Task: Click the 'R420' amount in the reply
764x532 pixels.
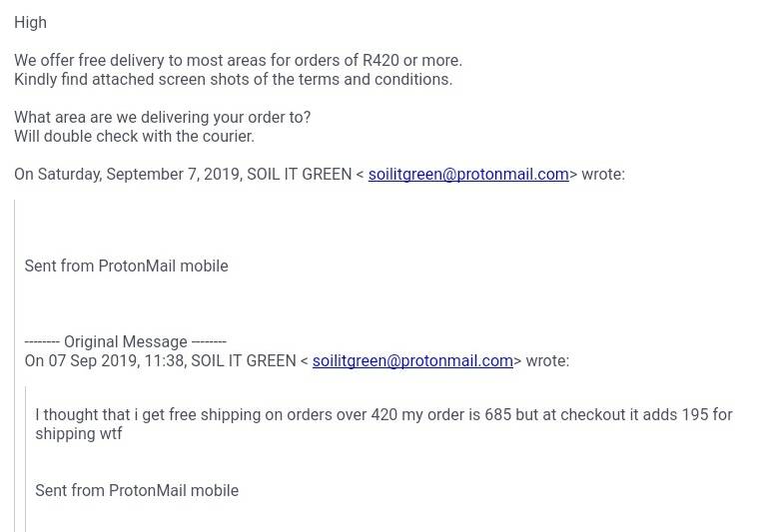Action: [x=382, y=61]
